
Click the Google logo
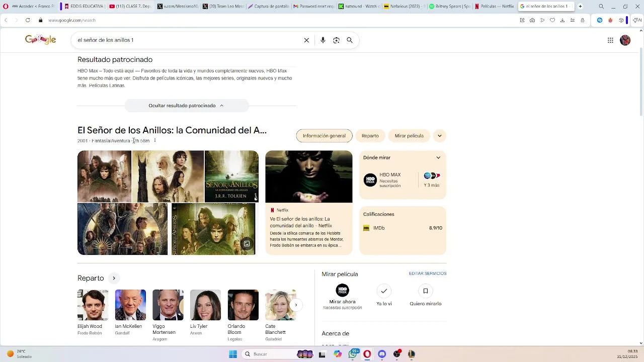tap(41, 40)
